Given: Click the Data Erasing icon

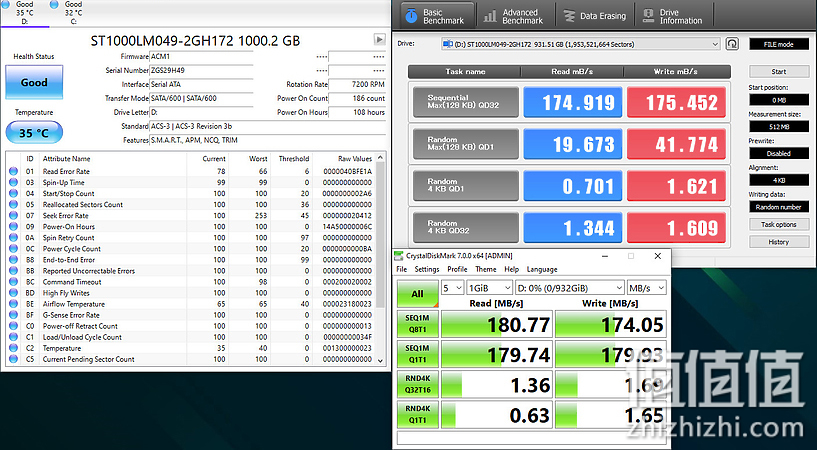Looking at the screenshot, I should click(x=569, y=16).
